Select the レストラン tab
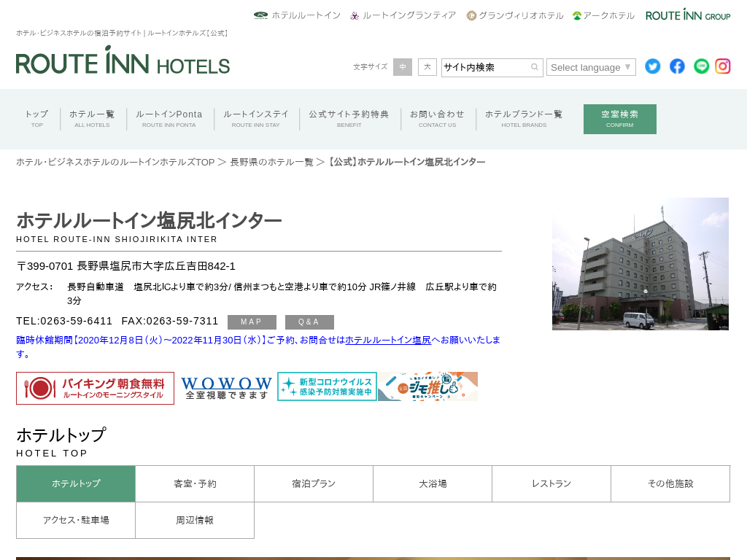 click(551, 484)
